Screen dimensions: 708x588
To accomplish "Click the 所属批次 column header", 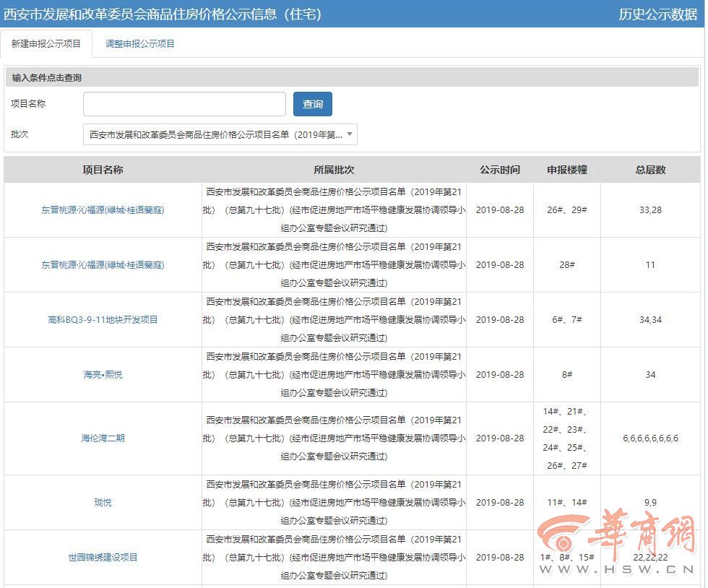I will pos(334,170).
